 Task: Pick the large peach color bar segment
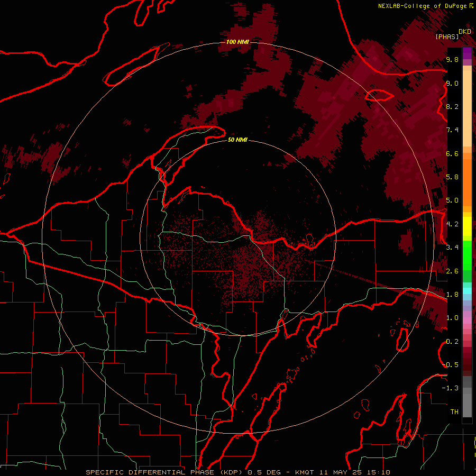467,108
